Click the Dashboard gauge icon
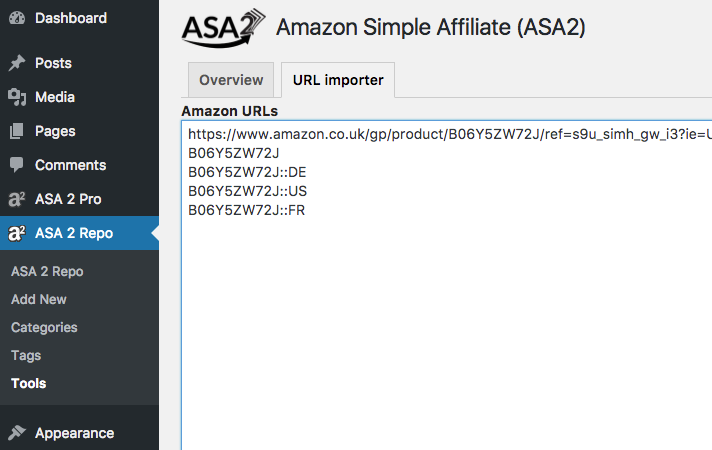The height and width of the screenshot is (450, 712). coord(17,18)
